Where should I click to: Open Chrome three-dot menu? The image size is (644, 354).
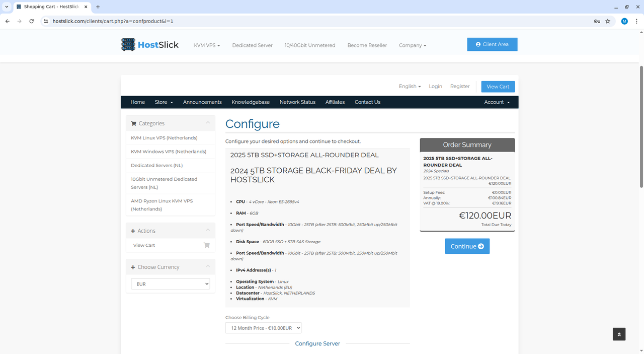[636, 21]
